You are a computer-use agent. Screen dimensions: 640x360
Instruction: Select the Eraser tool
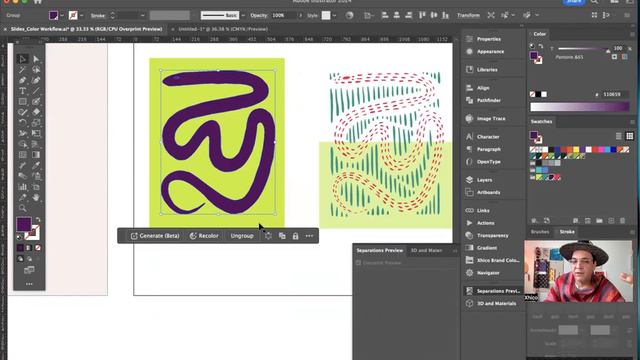36,112
